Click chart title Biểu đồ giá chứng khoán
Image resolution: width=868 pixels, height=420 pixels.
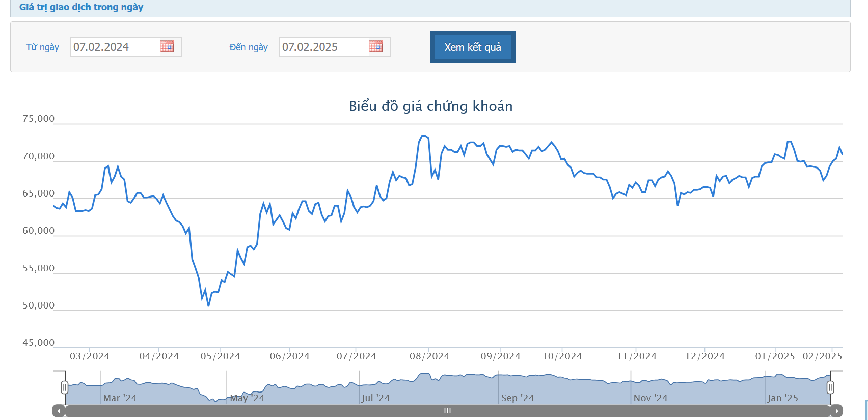[431, 106]
